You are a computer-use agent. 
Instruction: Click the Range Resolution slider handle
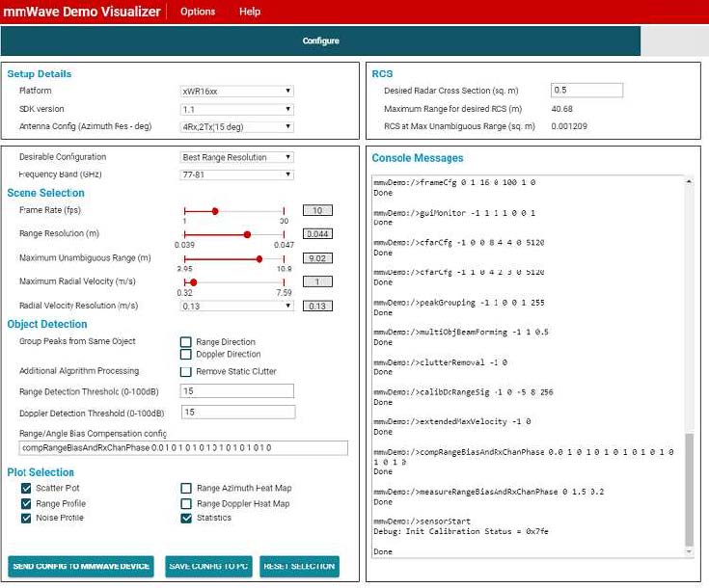[247, 234]
